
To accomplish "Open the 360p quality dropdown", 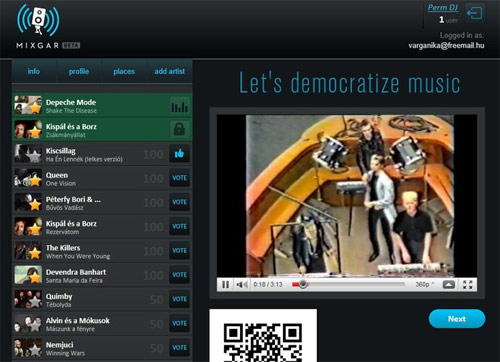I will click(425, 285).
